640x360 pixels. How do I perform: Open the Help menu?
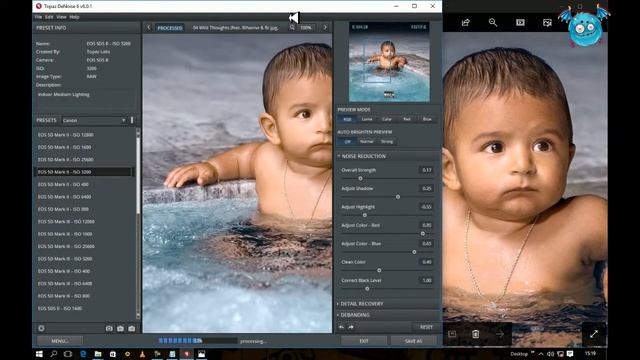tap(74, 17)
